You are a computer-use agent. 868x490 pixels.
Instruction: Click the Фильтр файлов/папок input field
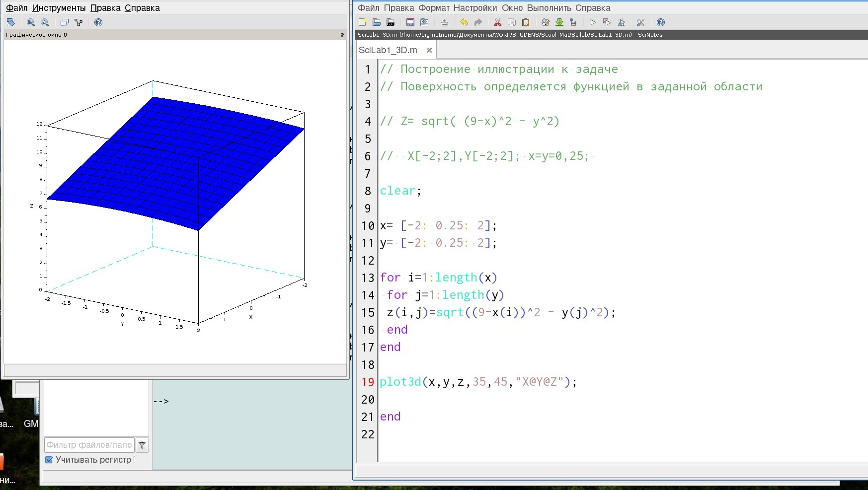click(x=89, y=445)
